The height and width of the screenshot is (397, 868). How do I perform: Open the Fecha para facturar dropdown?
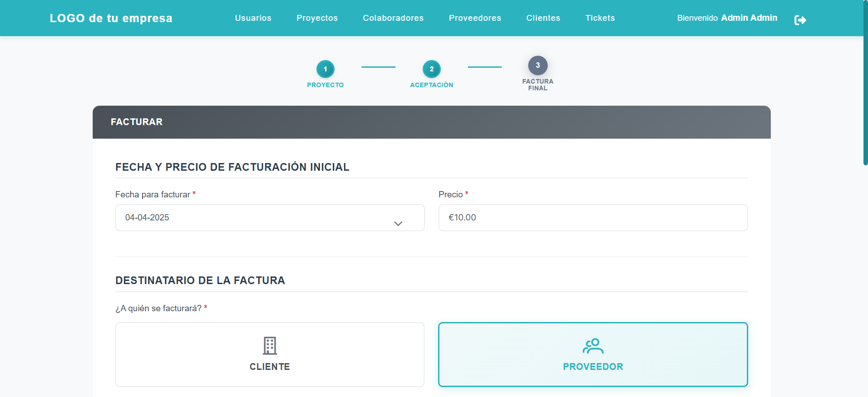pyautogui.click(x=269, y=218)
